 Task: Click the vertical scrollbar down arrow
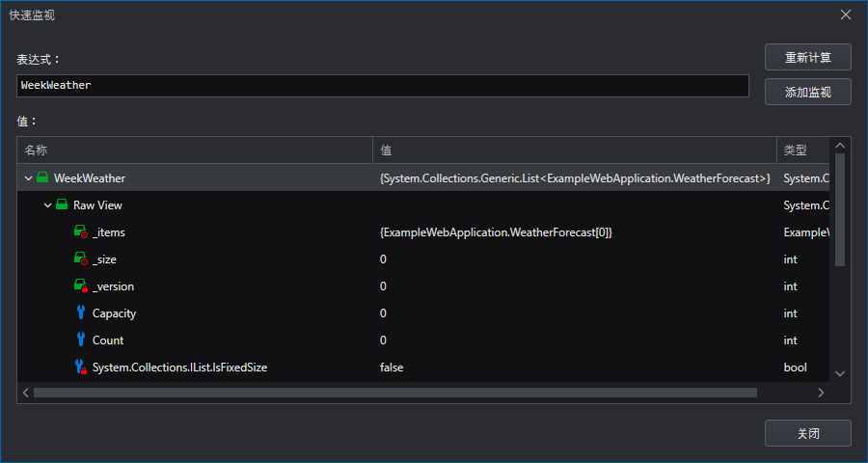point(840,374)
